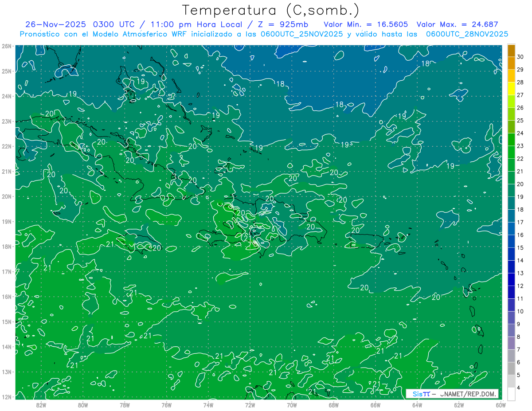Click the 24N latitude label

pos(7,96)
